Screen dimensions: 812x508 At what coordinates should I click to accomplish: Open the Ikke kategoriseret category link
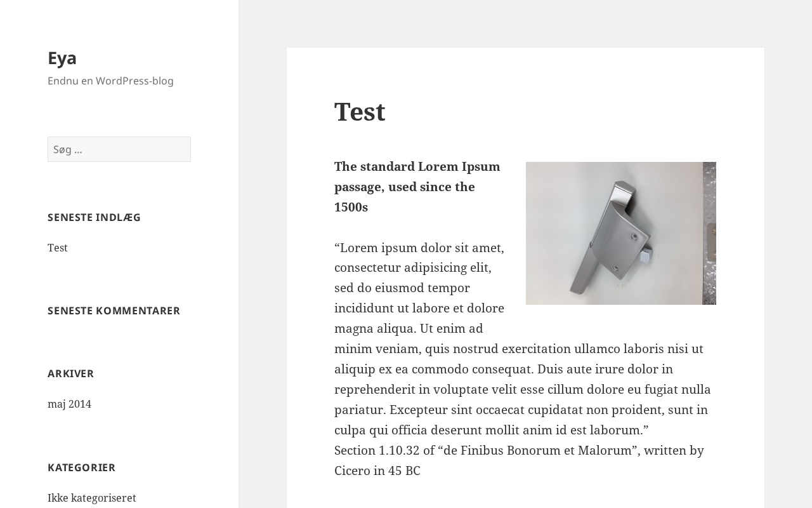(92, 498)
